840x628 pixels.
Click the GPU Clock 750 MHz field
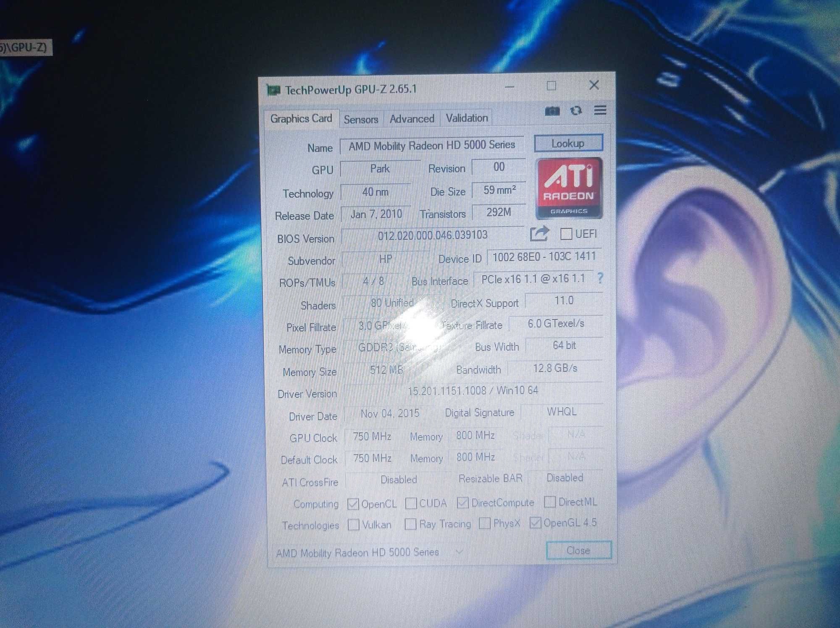point(373,437)
